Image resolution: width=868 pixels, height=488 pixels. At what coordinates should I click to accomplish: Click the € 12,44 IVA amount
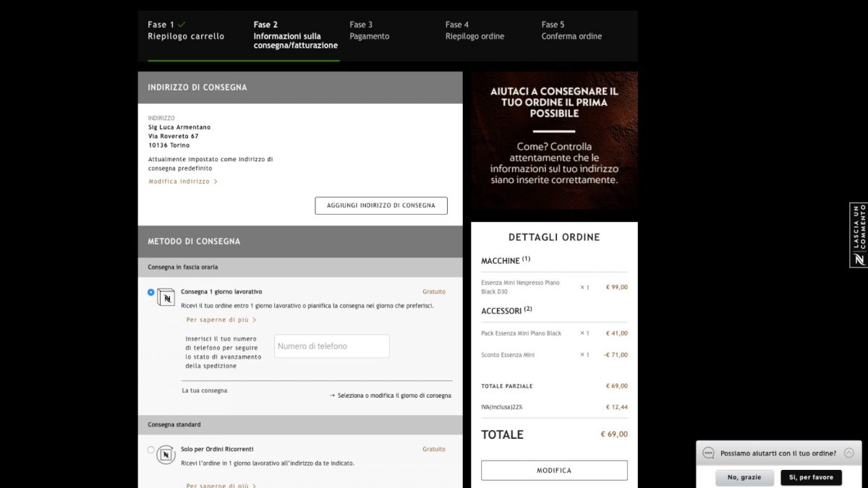tap(617, 407)
